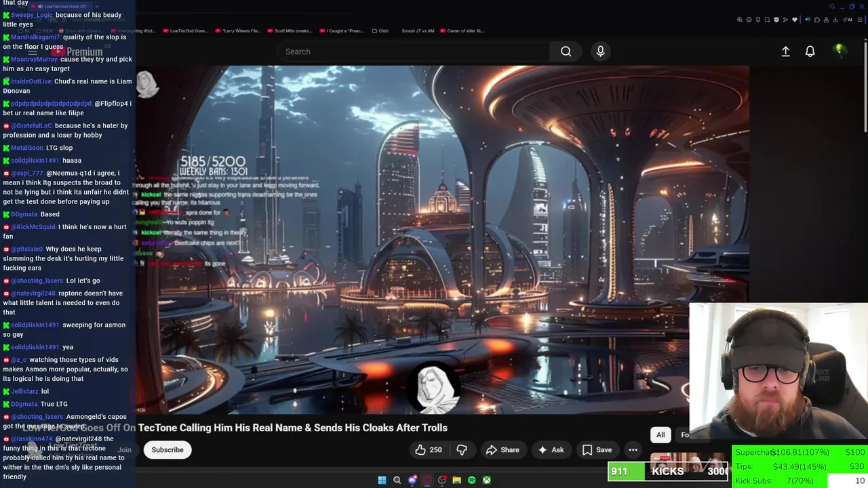Open the browser easy setup menu icon
This screenshot has height=488, width=868.
[x=860, y=20]
